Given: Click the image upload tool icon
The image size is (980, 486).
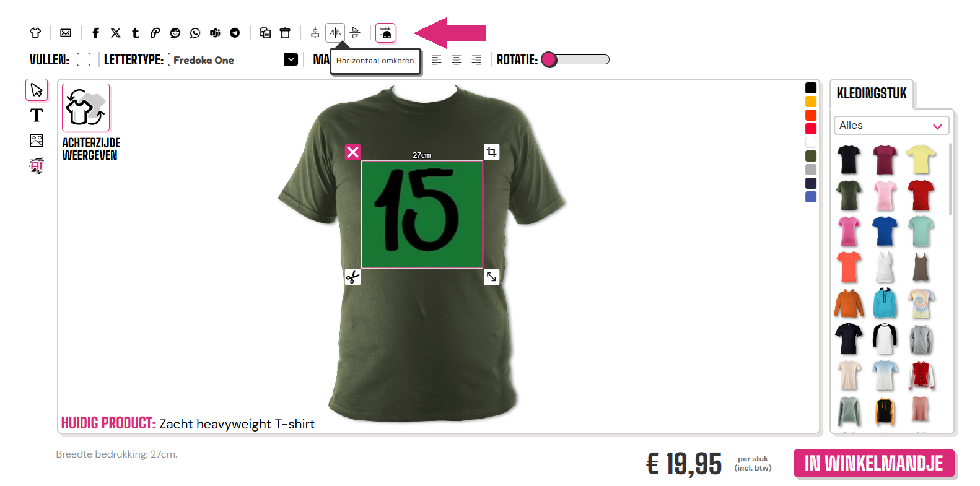Looking at the screenshot, I should (x=37, y=141).
